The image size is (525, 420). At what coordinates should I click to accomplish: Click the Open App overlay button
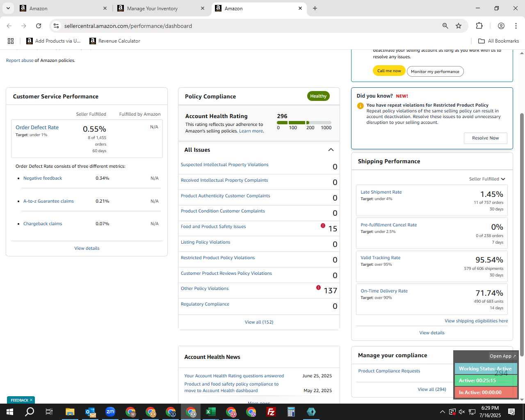coord(503,356)
